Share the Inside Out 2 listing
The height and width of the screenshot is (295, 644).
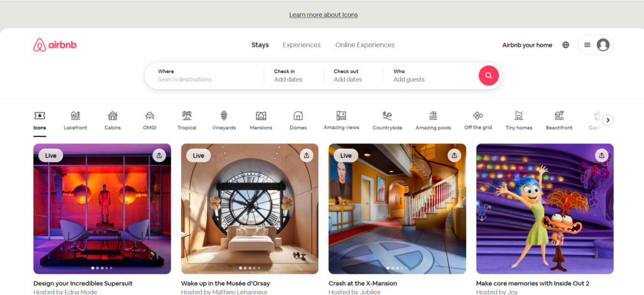[602, 155]
